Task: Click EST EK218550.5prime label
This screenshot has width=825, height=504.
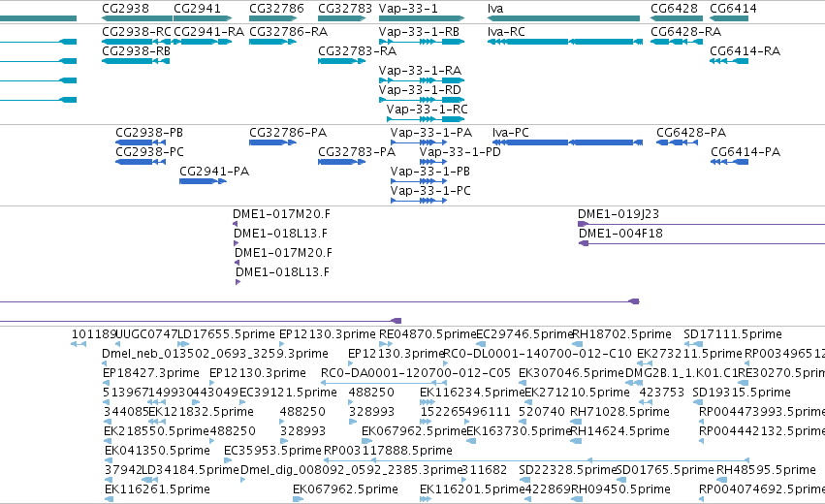Action: coord(156,431)
